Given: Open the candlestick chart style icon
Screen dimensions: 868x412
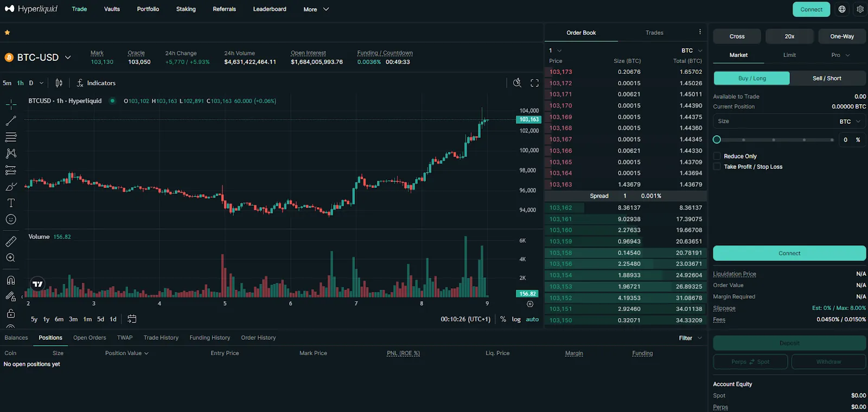Looking at the screenshot, I should click(59, 83).
